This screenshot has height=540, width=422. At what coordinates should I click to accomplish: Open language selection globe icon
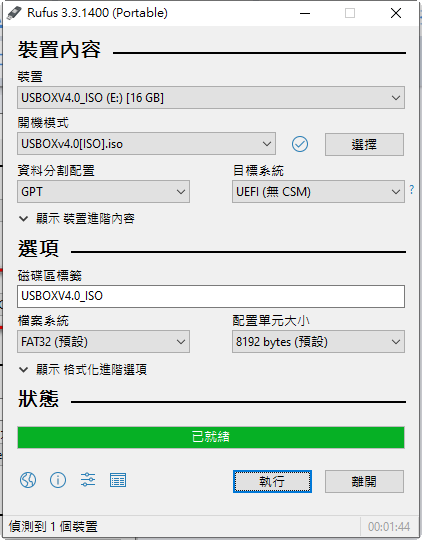(28, 480)
